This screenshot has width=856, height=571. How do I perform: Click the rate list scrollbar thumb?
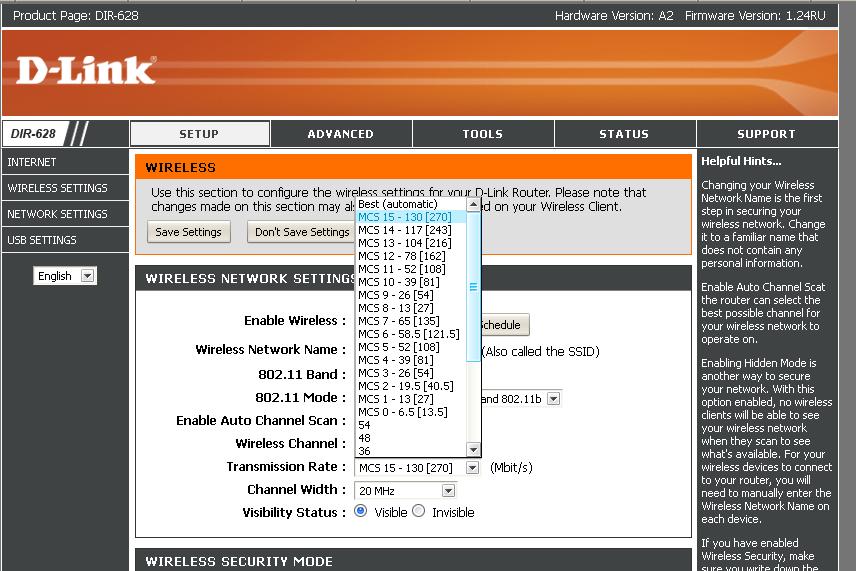pos(473,287)
